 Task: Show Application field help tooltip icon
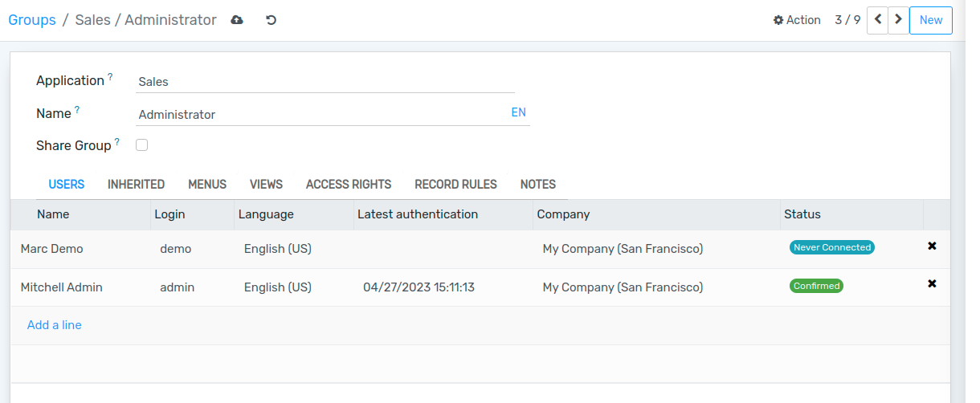(110, 77)
